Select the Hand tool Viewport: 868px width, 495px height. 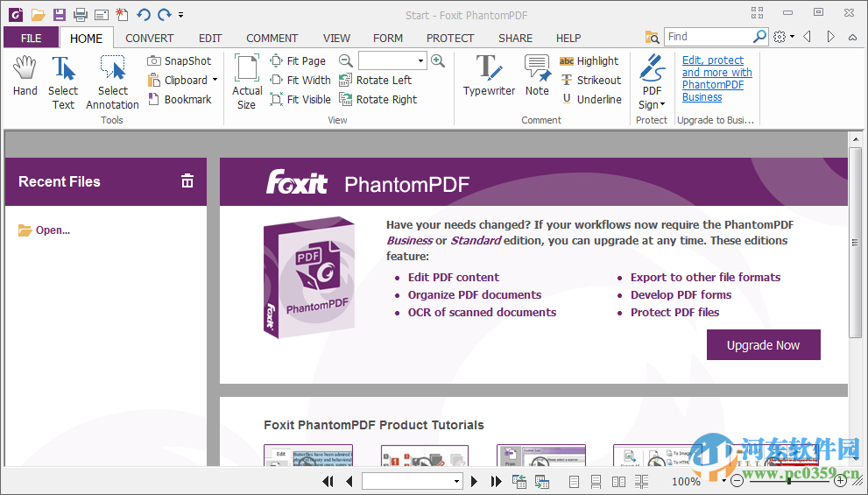click(x=25, y=76)
